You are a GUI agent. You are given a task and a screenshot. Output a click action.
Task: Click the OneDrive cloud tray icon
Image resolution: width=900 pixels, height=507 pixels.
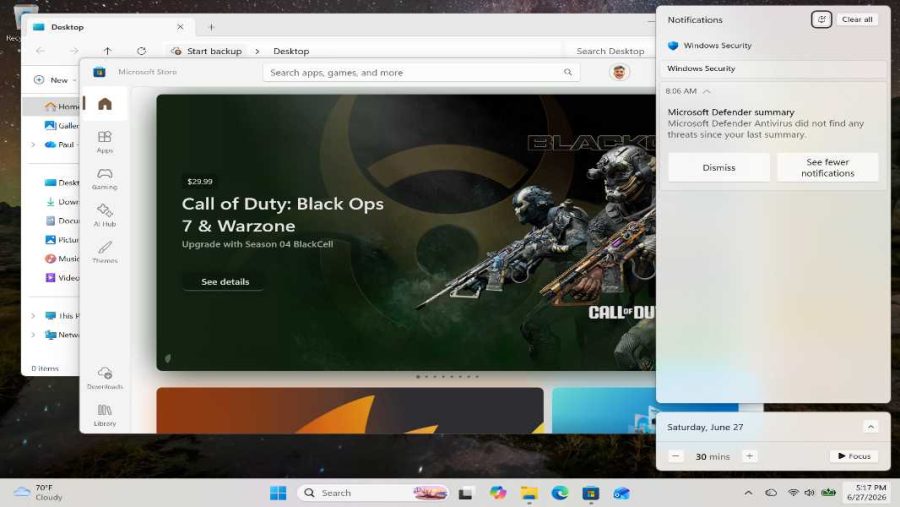(771, 493)
